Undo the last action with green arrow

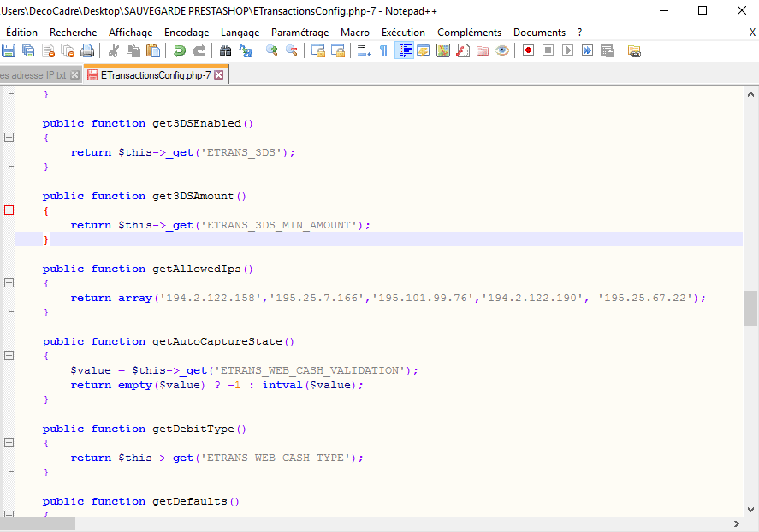pyautogui.click(x=180, y=50)
